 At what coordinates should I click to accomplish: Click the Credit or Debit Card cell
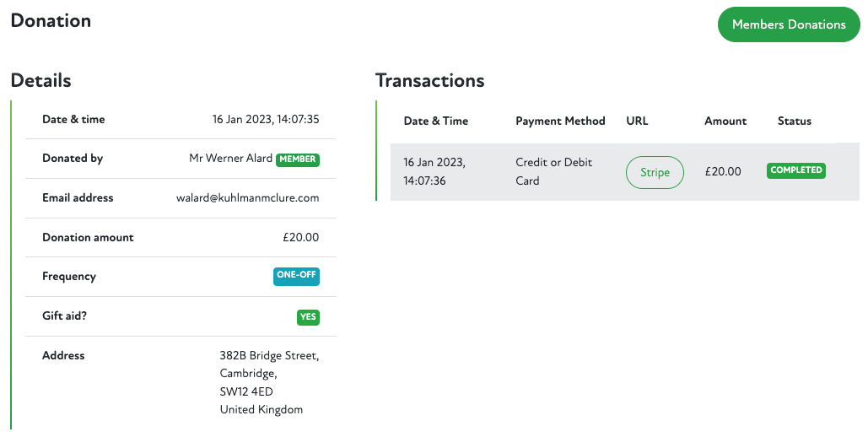pos(553,171)
